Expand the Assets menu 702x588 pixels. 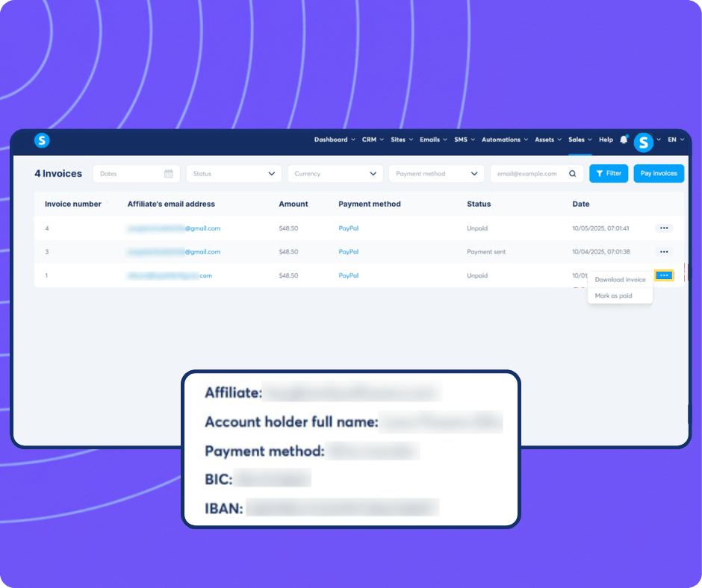click(x=548, y=140)
